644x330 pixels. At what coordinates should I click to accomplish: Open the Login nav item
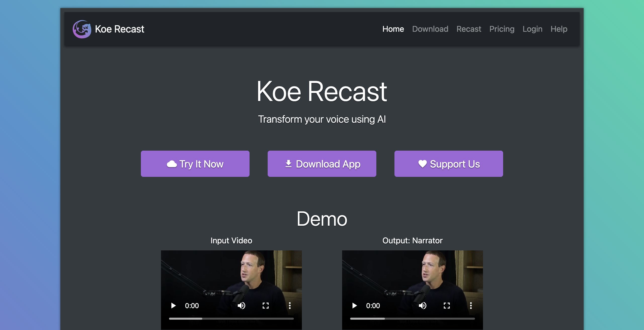tap(532, 29)
